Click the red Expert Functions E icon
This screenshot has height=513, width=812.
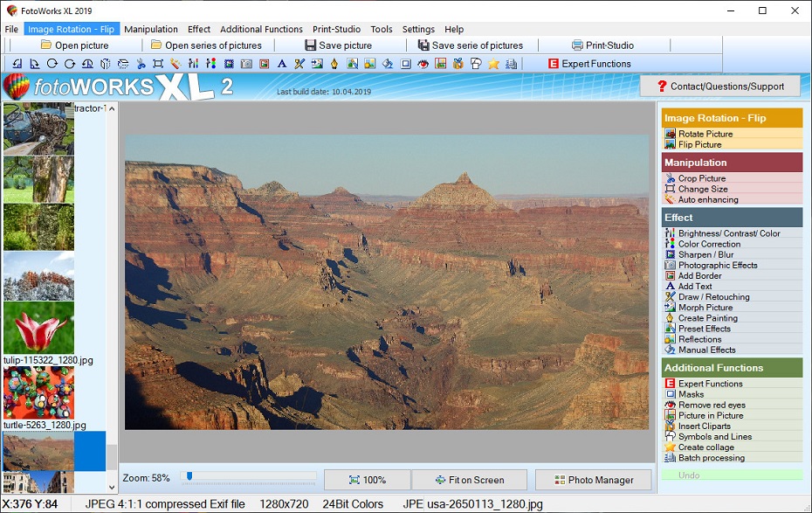(554, 63)
